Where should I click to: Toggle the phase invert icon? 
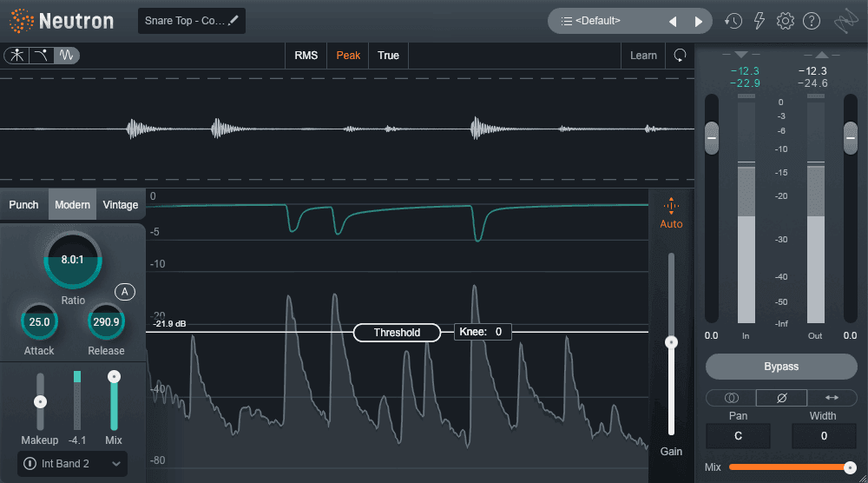pyautogui.click(x=782, y=398)
